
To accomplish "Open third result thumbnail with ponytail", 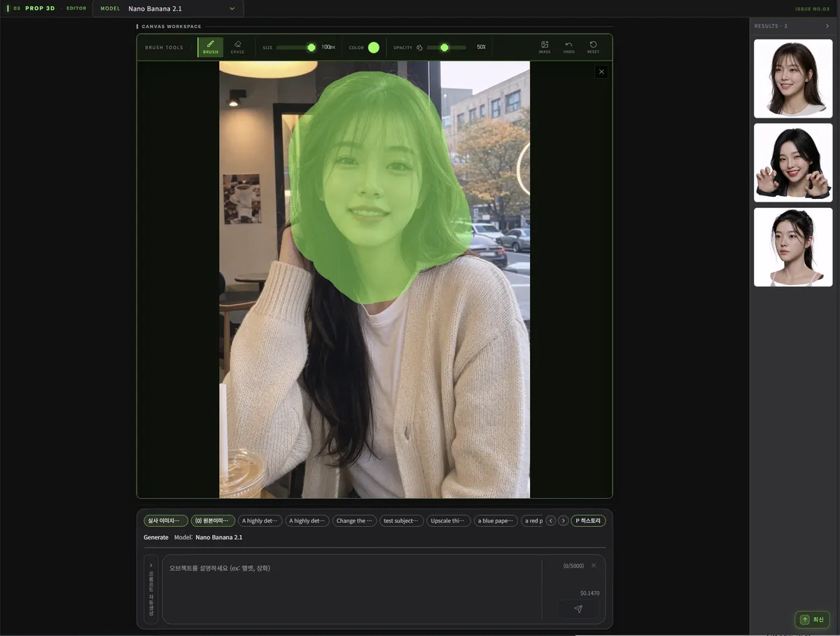I will (x=793, y=247).
